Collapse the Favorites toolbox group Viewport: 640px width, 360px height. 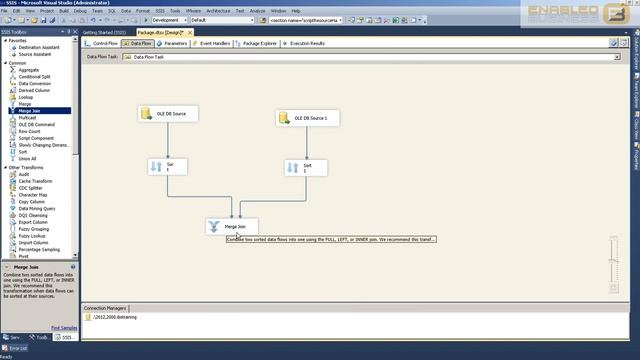click(x=5, y=40)
